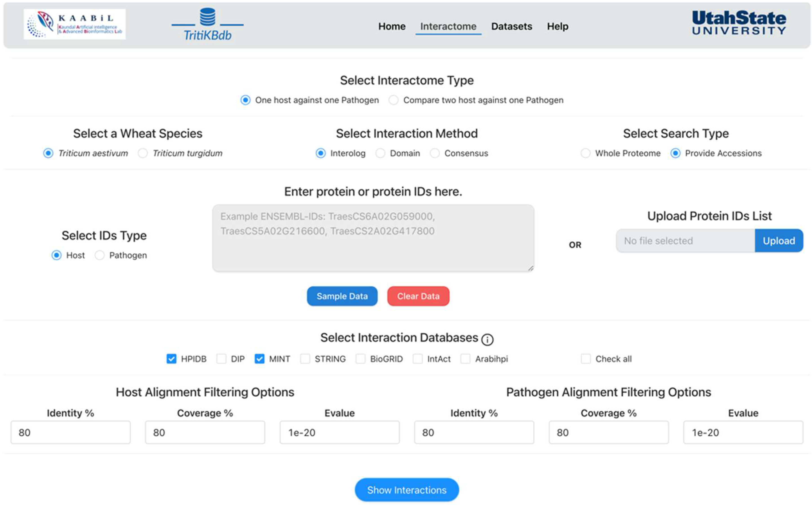This screenshot has height=506, width=812.
Task: Click the Sample Data button
Action: click(342, 296)
